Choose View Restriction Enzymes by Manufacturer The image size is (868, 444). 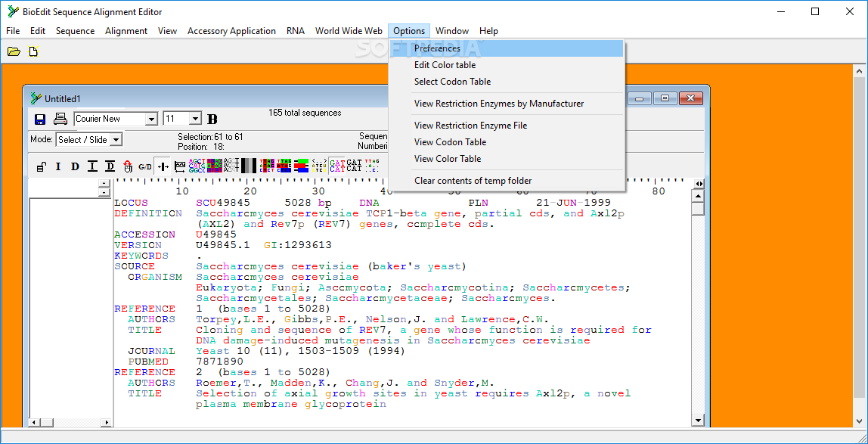click(x=507, y=104)
